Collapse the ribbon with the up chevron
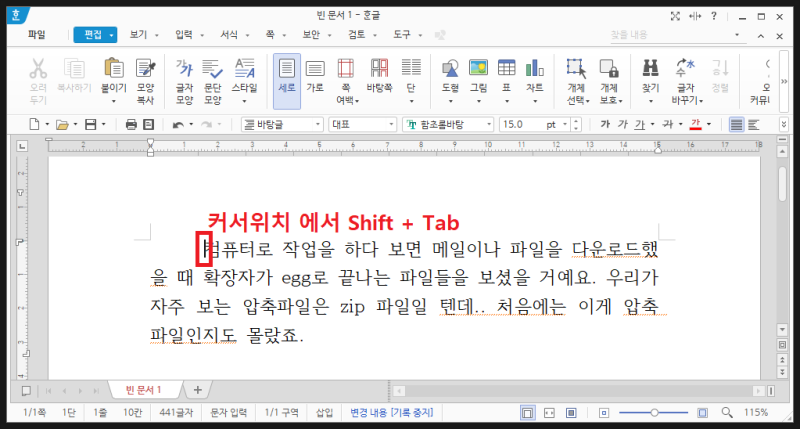800x429 pixels. point(761,36)
